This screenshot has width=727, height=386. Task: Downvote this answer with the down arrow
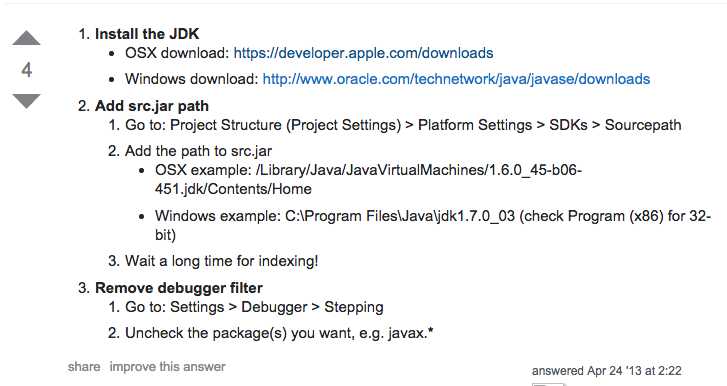26,101
